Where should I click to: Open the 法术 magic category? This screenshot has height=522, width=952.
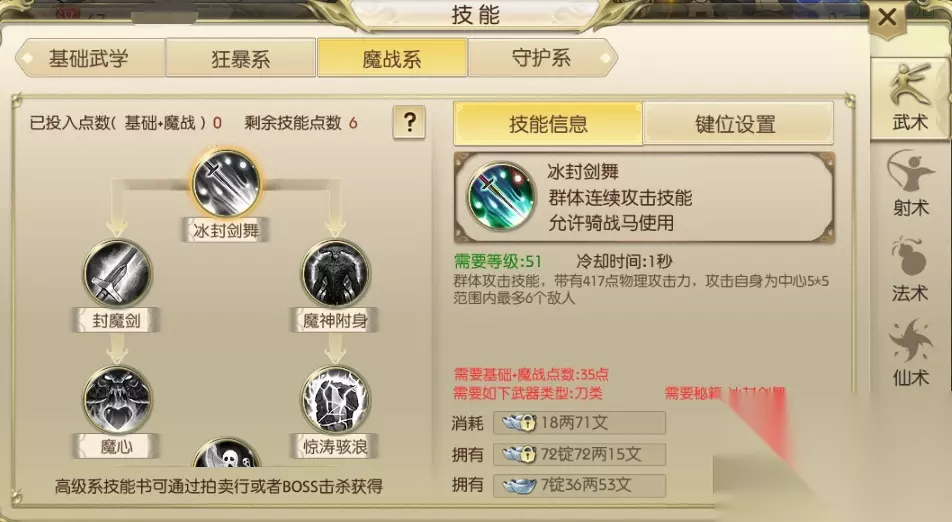pos(910,269)
